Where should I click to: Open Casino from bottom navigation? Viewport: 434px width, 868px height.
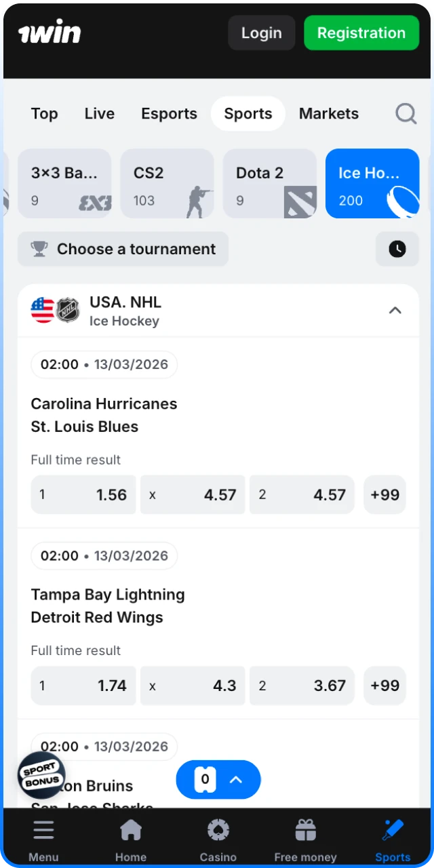tap(218, 840)
